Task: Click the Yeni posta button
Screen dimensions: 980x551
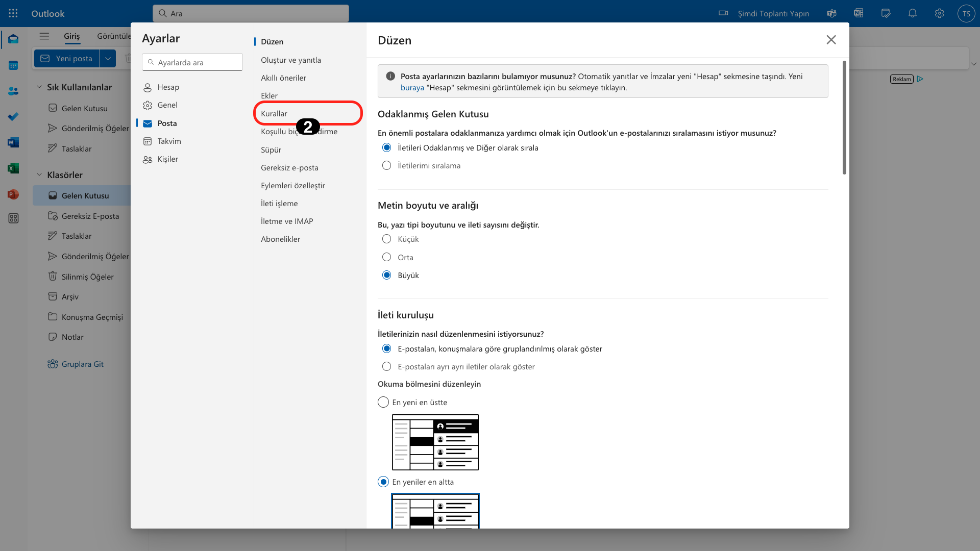Action: [67, 58]
